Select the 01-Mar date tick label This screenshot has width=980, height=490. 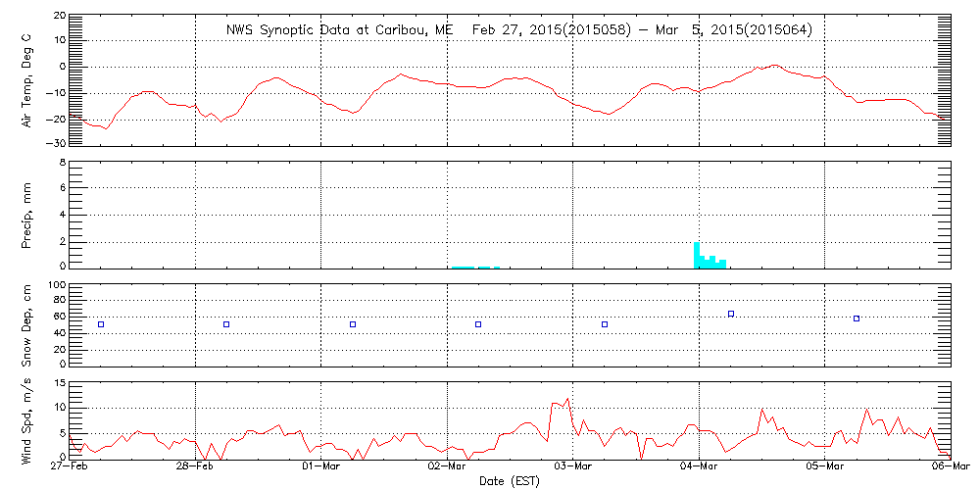tap(321, 468)
